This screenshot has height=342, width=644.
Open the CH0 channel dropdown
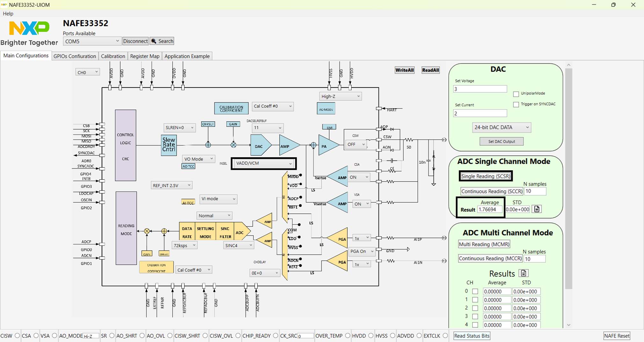pos(87,72)
